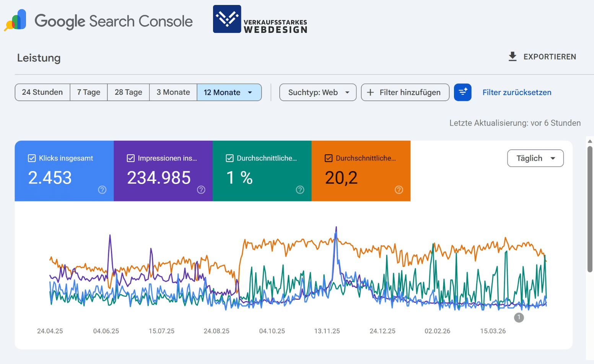Switch to the 24 Stunden time range
The height and width of the screenshot is (364, 594).
click(42, 92)
